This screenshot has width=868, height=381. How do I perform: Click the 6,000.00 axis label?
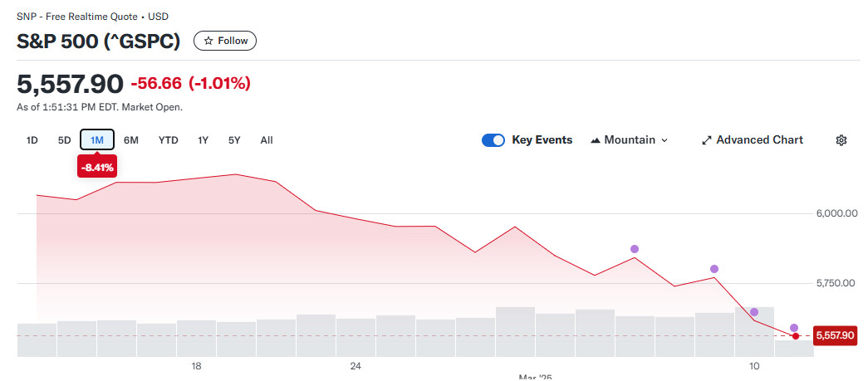click(836, 213)
